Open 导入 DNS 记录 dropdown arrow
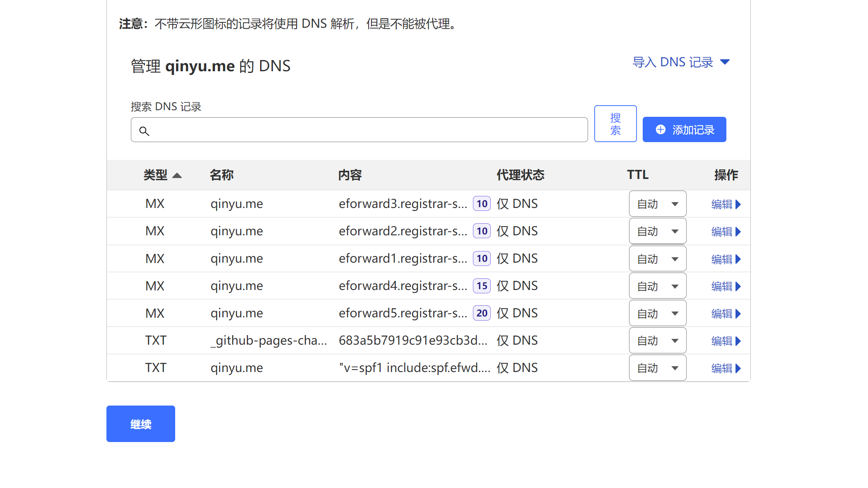Image resolution: width=868 pixels, height=488 pixels. (725, 62)
